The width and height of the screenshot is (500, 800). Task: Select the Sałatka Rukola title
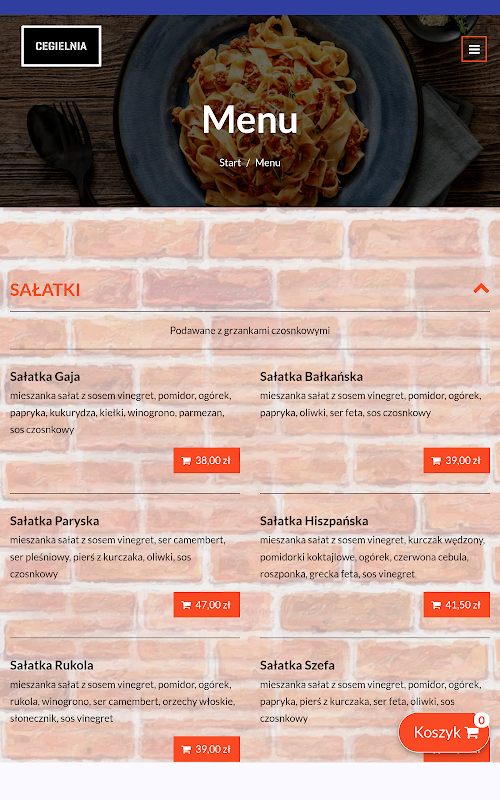click(x=52, y=665)
